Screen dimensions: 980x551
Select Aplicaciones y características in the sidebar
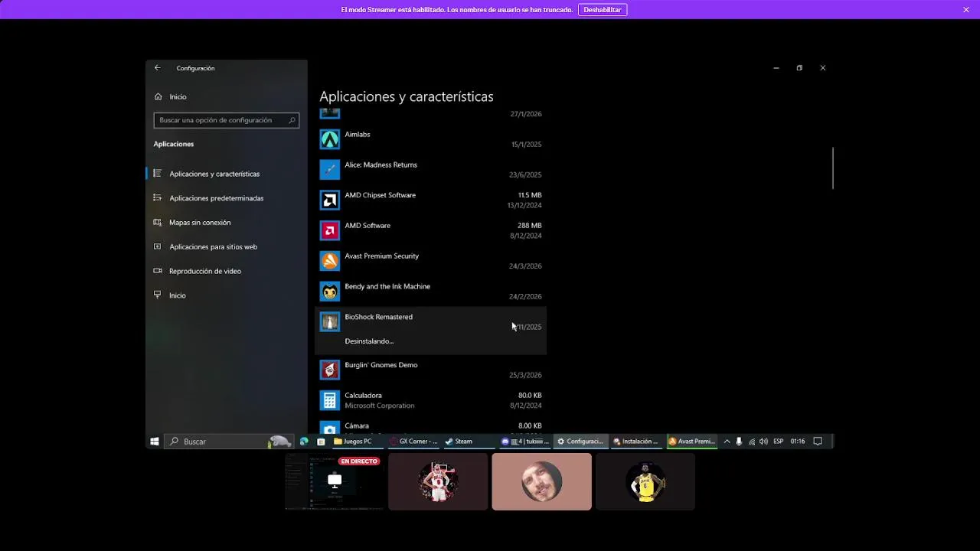tap(214, 174)
